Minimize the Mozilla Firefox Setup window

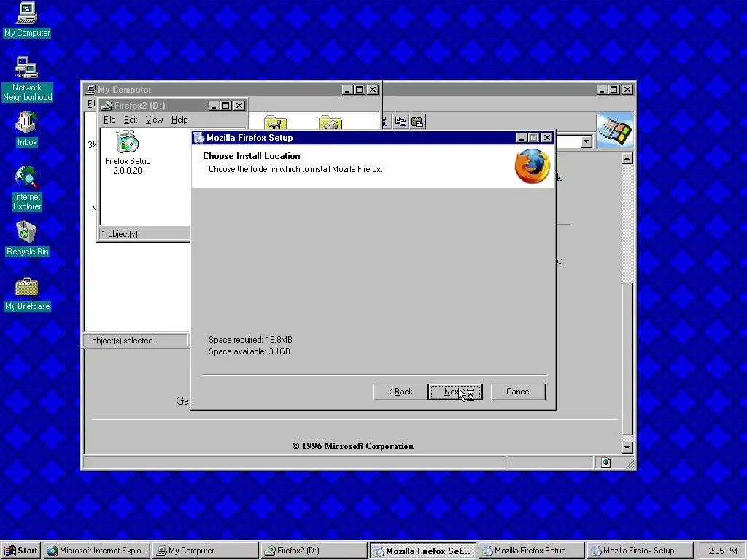click(x=522, y=138)
